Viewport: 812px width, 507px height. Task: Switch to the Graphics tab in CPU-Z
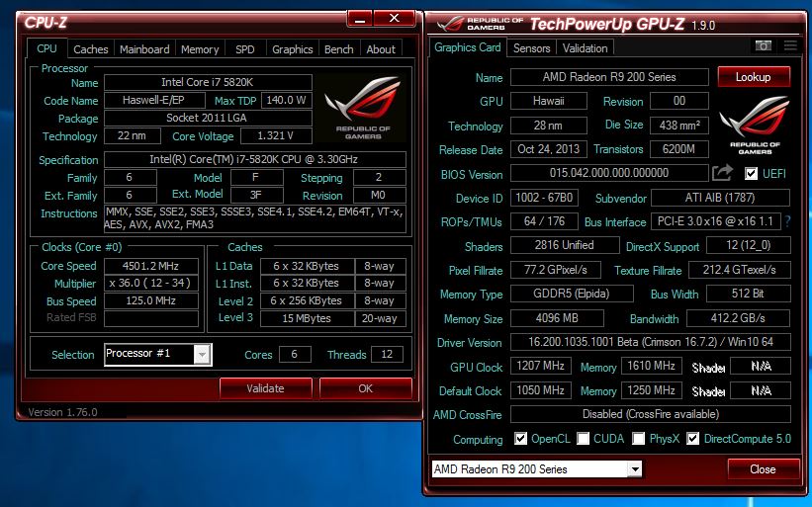pyautogui.click(x=293, y=49)
